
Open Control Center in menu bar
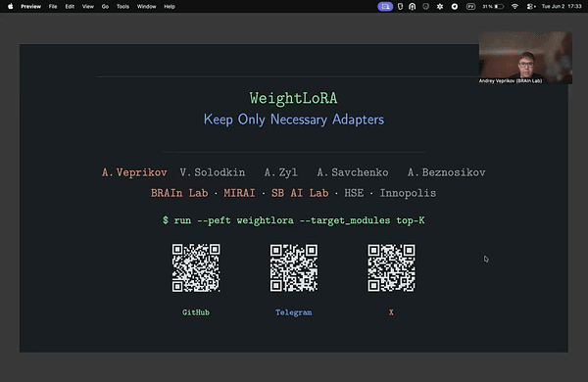point(530,7)
